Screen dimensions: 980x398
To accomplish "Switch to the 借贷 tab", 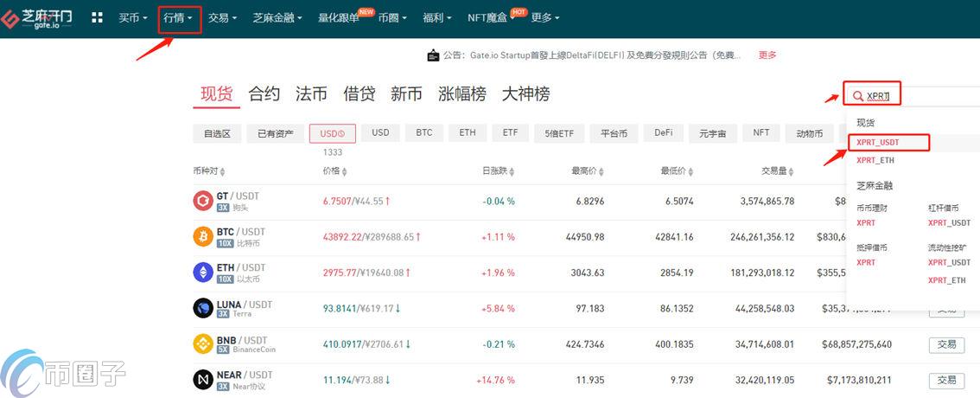I will pos(359,94).
